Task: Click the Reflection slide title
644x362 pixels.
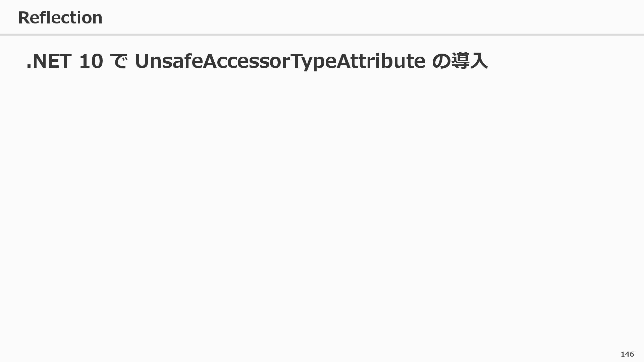Action: (60, 18)
